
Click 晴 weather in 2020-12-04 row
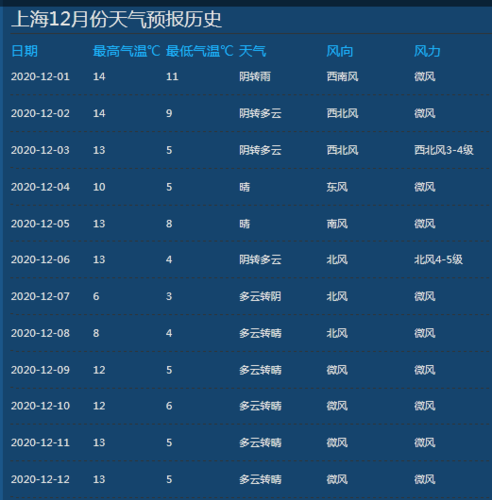pos(244,187)
